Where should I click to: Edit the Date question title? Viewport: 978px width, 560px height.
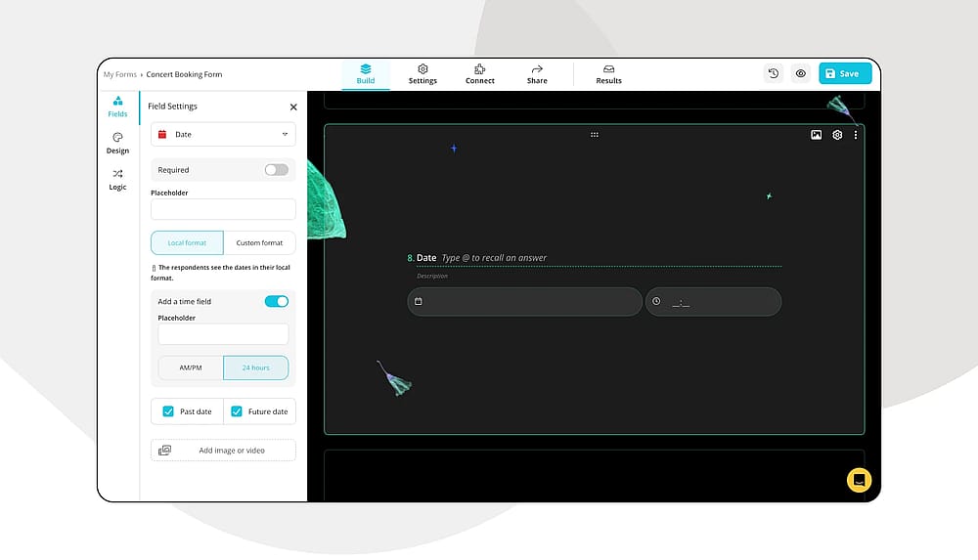pyautogui.click(x=426, y=258)
